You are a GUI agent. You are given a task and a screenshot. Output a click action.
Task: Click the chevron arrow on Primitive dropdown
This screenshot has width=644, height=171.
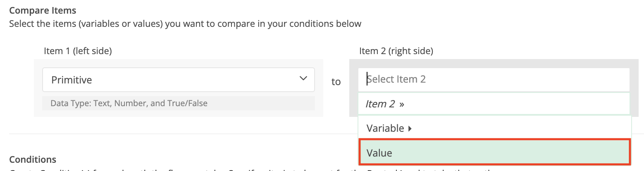(x=303, y=78)
